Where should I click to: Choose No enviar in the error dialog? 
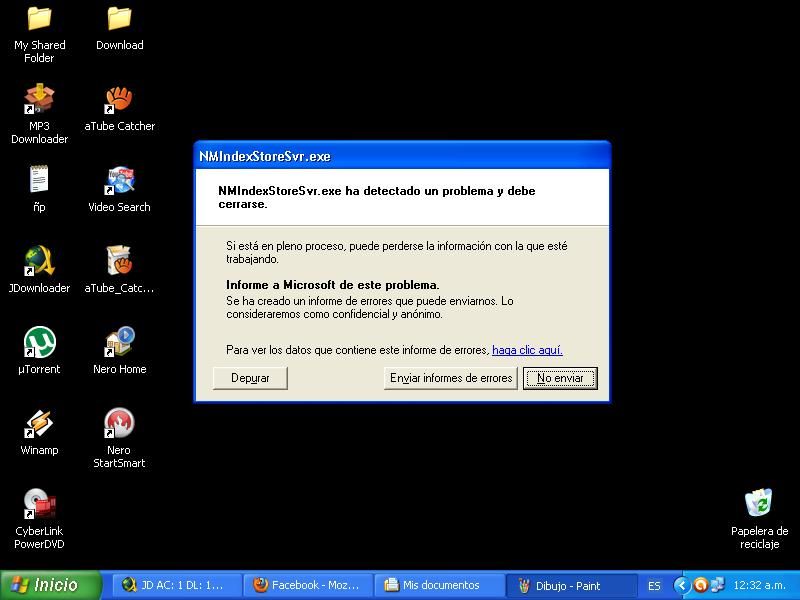[560, 378]
